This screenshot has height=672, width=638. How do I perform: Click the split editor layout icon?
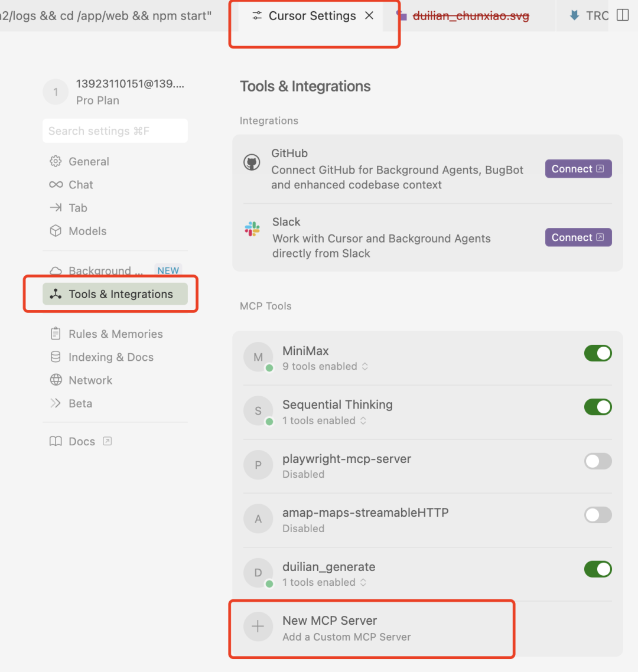click(x=623, y=15)
